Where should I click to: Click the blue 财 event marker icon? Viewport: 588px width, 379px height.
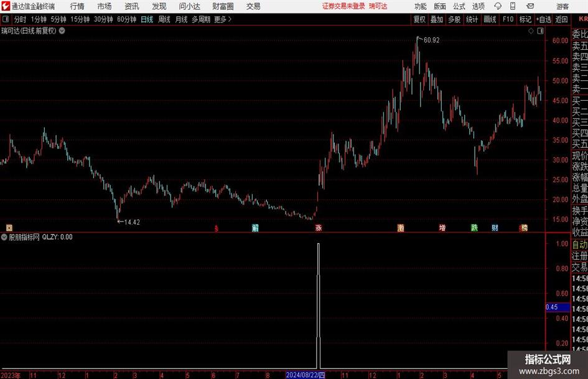click(x=495, y=227)
